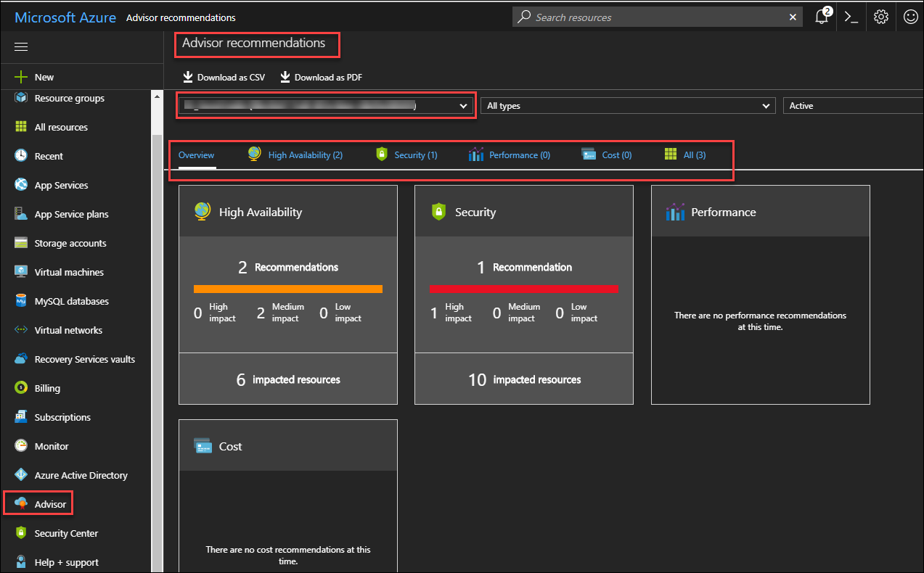
Task: Click 'Medium impact' count in Security tile
Action: pos(516,313)
